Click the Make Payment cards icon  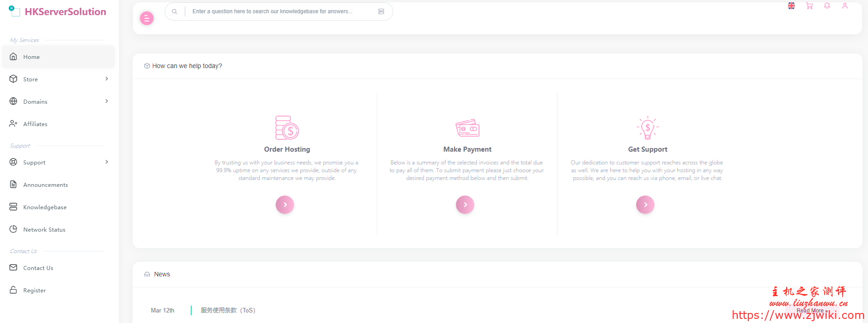(467, 128)
